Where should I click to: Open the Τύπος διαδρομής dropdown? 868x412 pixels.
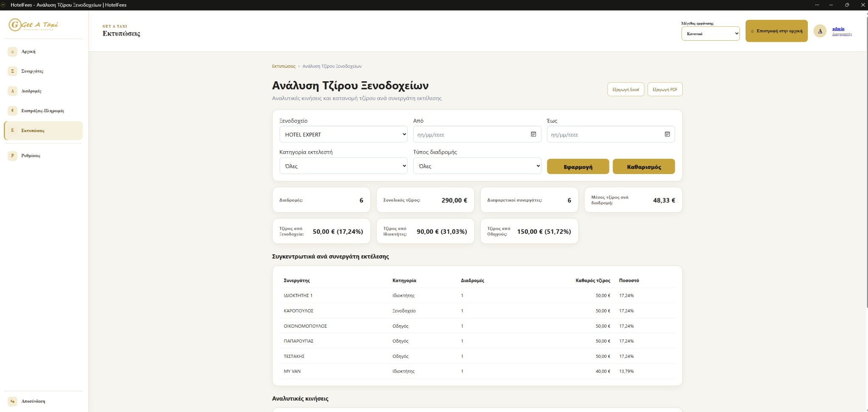[x=477, y=166]
